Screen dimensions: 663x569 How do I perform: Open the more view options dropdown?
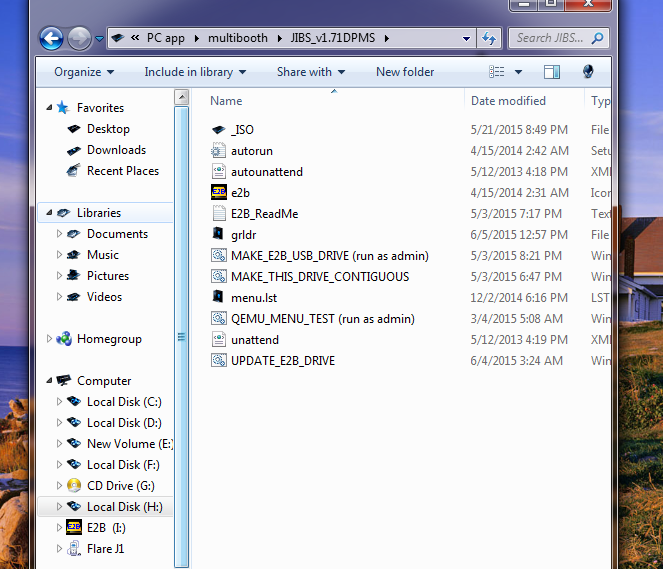(x=518, y=72)
